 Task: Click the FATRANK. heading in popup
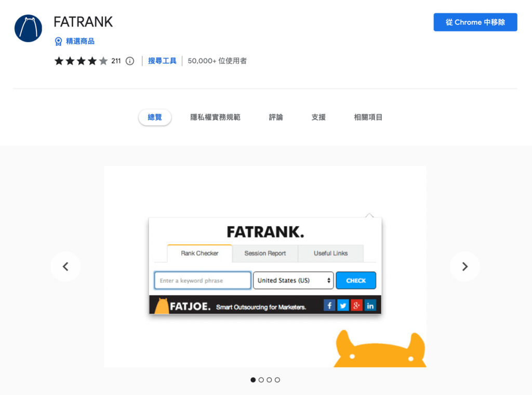tap(265, 232)
